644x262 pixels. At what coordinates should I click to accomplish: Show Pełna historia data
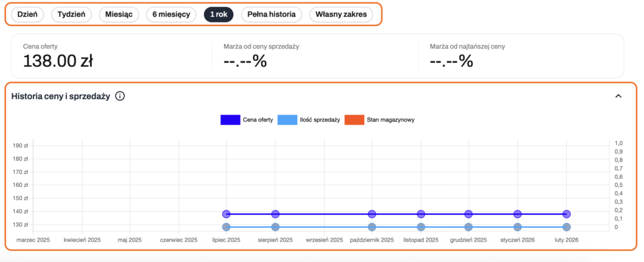pyautogui.click(x=271, y=14)
